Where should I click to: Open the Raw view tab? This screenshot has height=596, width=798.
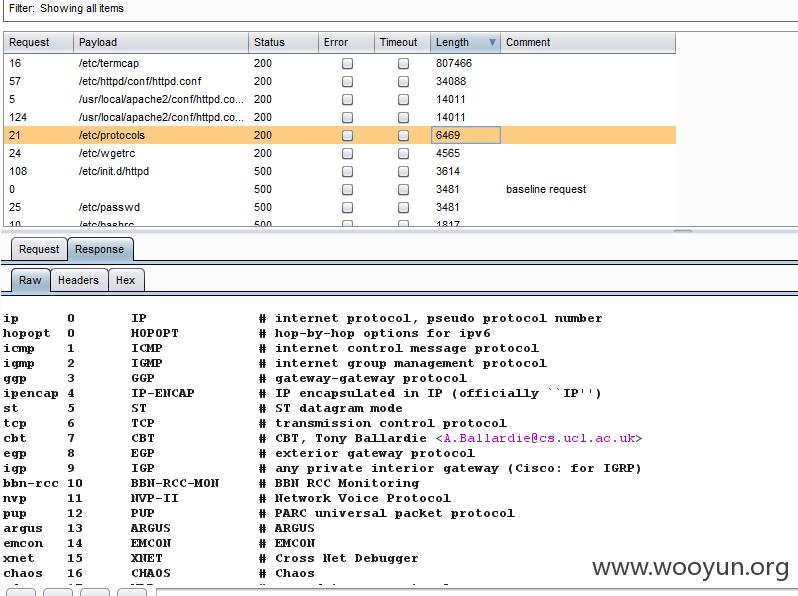31,280
